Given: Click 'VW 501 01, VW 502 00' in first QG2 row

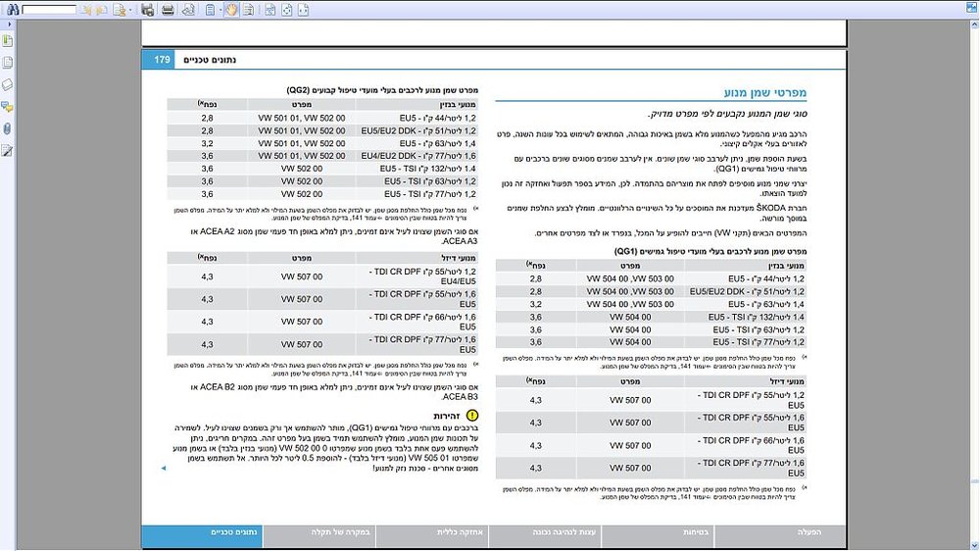Looking at the screenshot, I should (301, 119).
